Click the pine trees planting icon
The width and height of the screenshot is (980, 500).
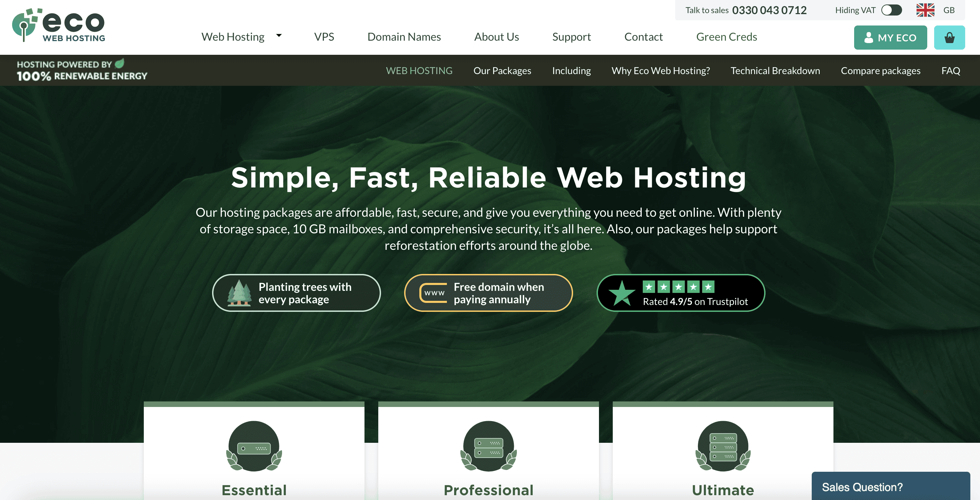point(239,293)
